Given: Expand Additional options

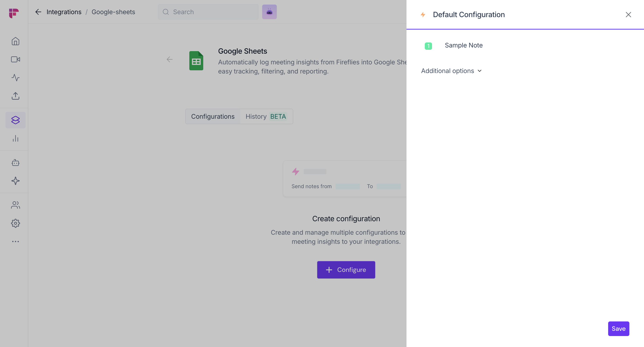Looking at the screenshot, I should pos(451,71).
